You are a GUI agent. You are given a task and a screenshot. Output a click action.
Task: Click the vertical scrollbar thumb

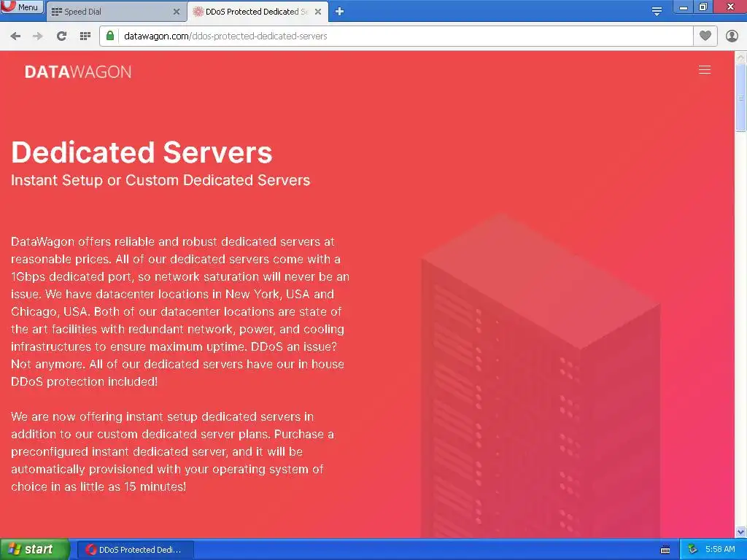click(741, 97)
